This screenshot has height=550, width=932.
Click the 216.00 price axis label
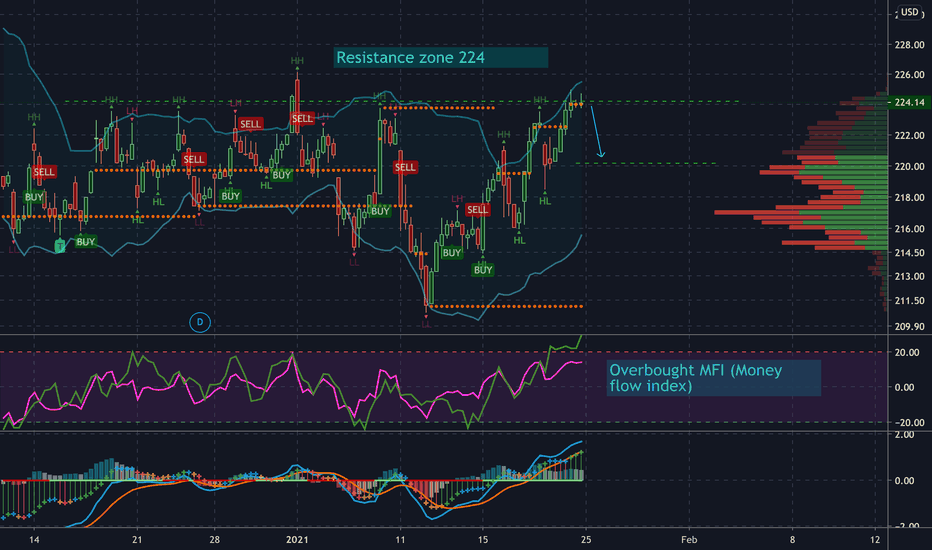click(909, 229)
